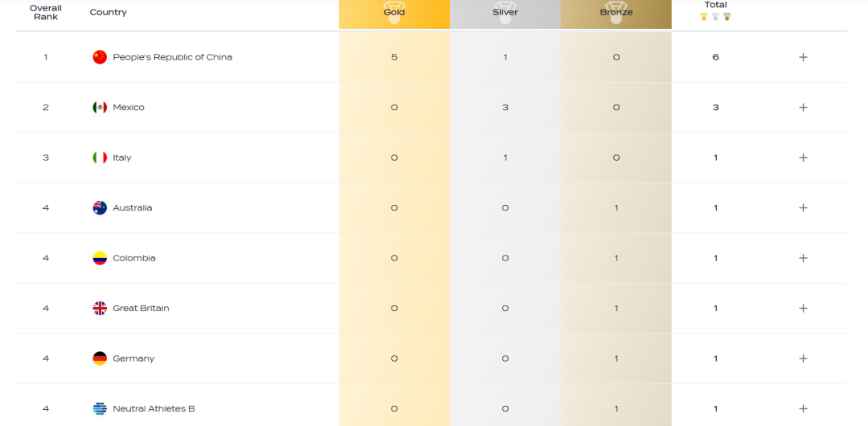Click the Overall Rank column header
Screen dimensions: 868x426
tap(46, 12)
